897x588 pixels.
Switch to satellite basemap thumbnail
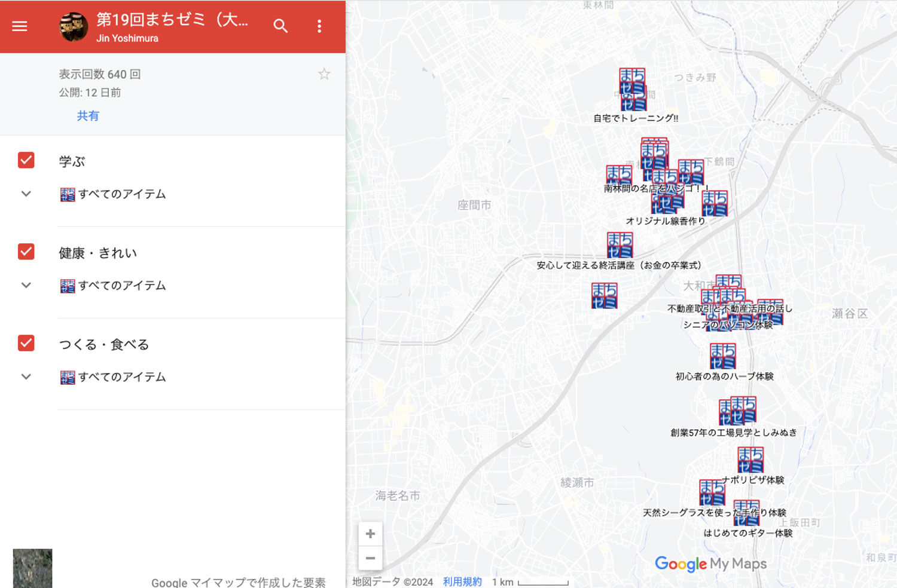32,568
